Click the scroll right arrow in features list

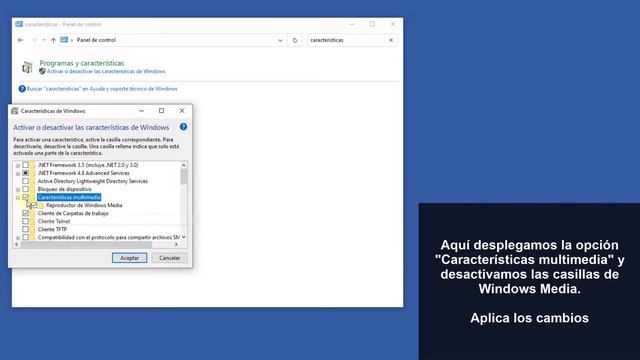tap(176, 244)
